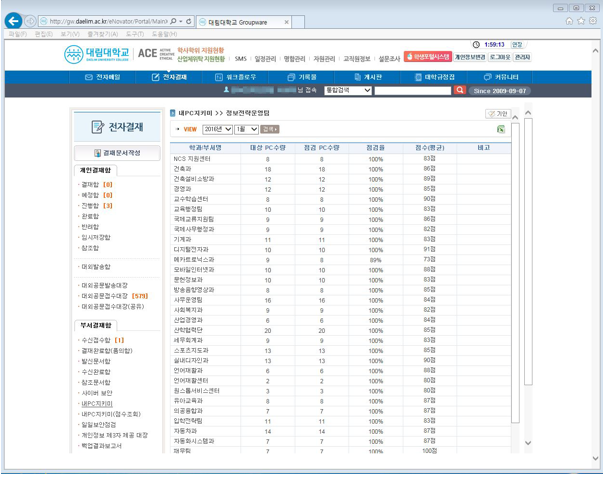Image resolution: width=608 pixels, height=482 pixels.
Task: Click the 파일(F) browser menu
Action: point(17,34)
